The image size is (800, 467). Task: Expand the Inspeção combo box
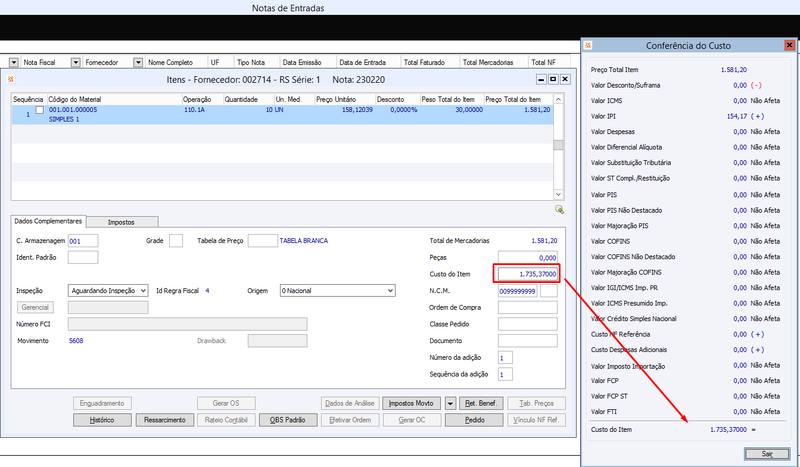pyautogui.click(x=143, y=290)
